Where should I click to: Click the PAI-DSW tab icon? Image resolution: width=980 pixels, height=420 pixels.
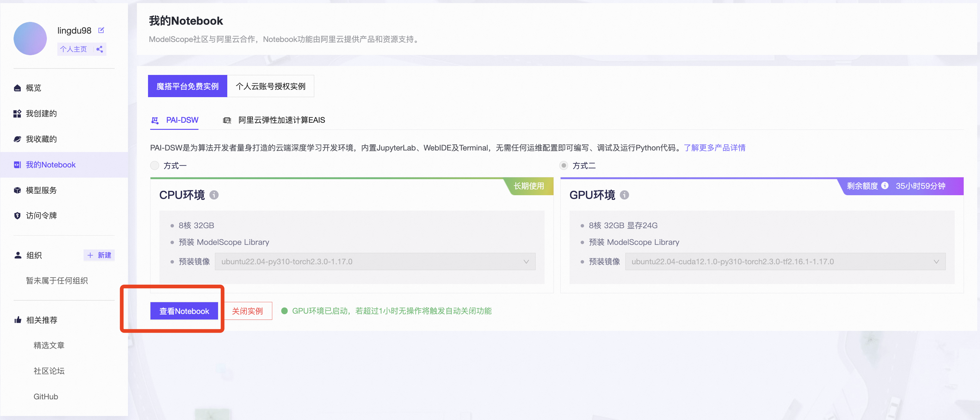coord(155,120)
